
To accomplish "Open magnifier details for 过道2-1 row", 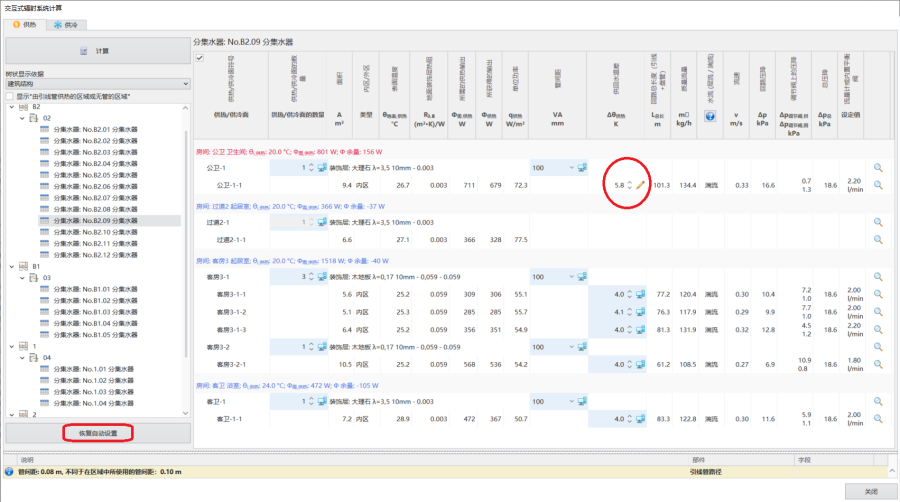I will (x=878, y=222).
